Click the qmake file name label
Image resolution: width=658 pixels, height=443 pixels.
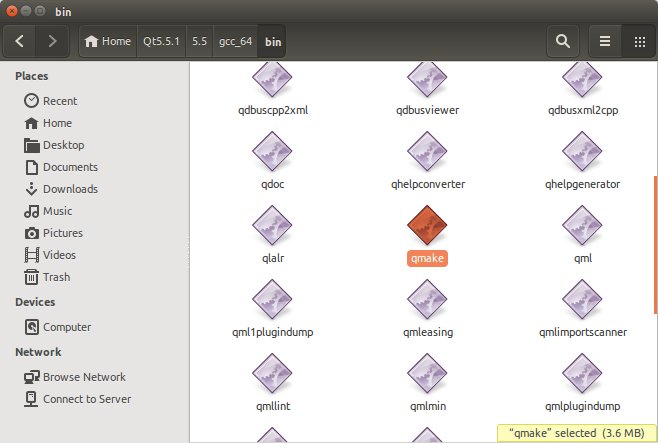[427, 258]
